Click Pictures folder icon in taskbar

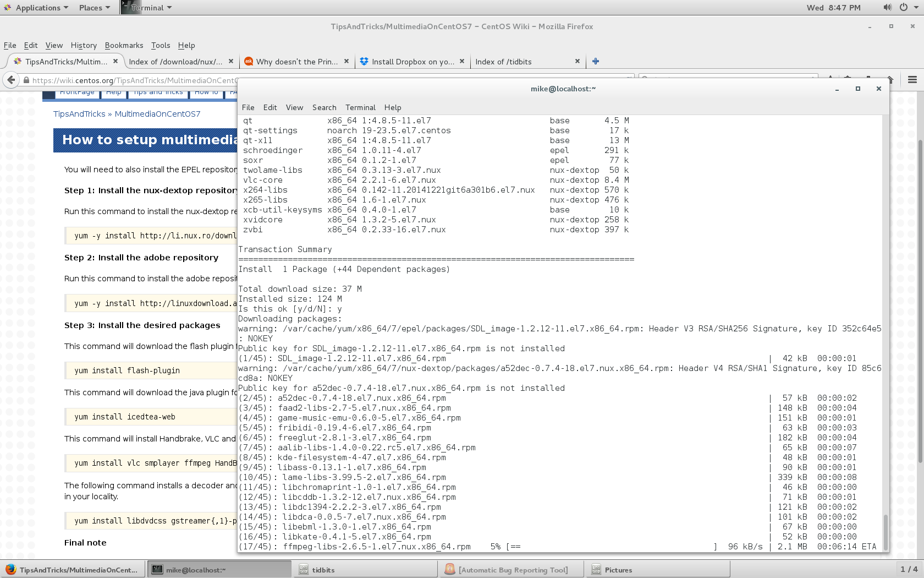[596, 570]
